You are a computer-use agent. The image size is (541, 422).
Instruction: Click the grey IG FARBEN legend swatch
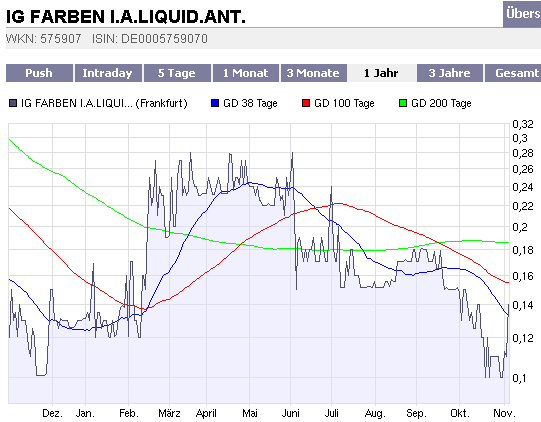click(x=13, y=103)
